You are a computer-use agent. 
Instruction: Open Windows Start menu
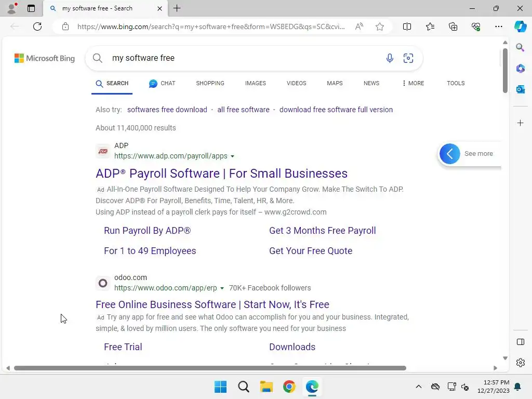[x=220, y=387]
